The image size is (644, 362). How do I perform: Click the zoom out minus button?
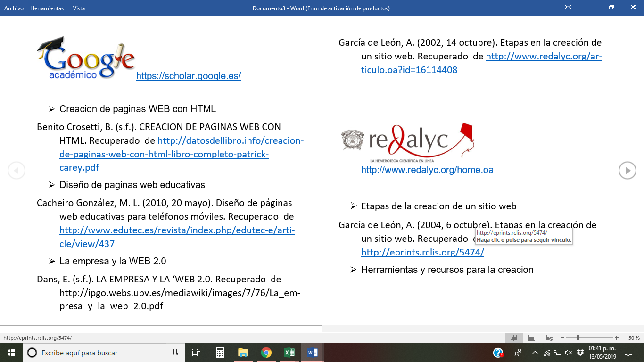(562, 338)
